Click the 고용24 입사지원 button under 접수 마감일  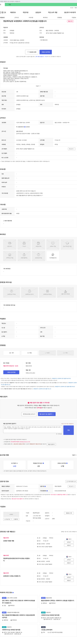[x=11, y=372]
